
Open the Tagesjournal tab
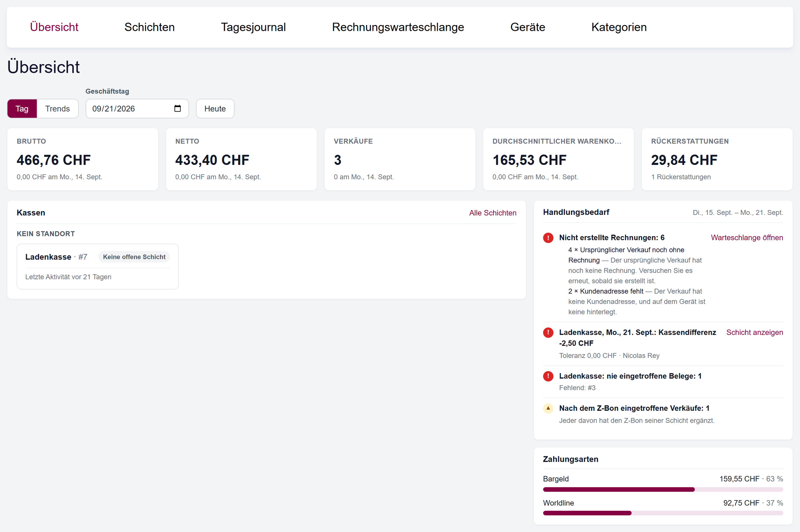(x=253, y=27)
